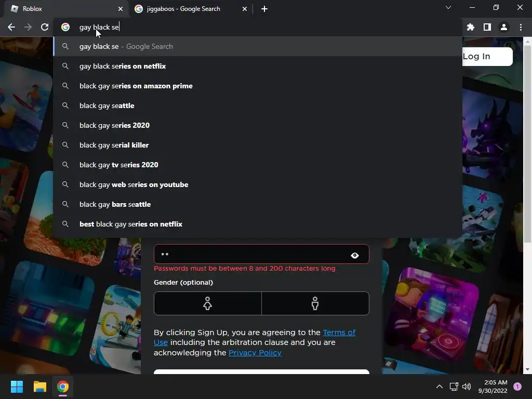
Task: Click the scrollbar down arrow
Action: coord(527,369)
